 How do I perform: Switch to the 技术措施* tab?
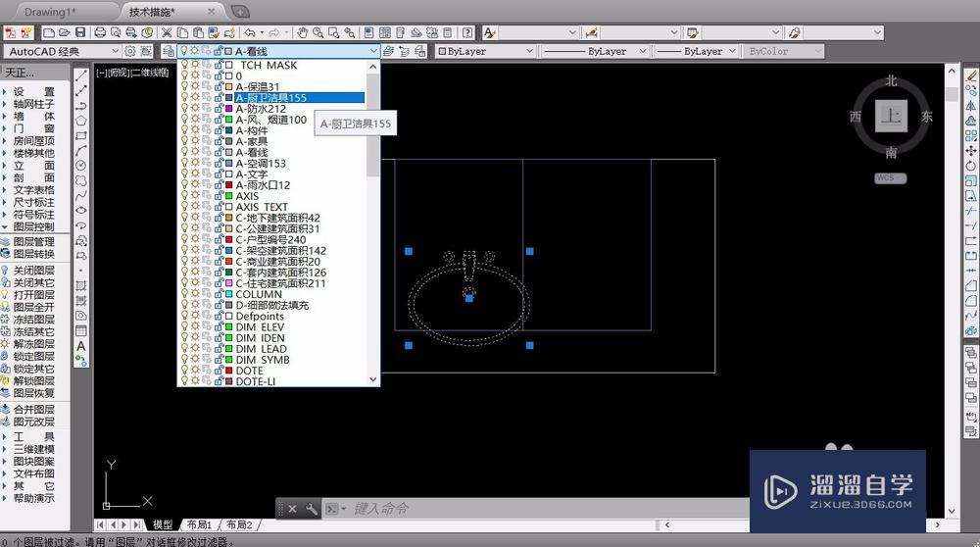152,12
